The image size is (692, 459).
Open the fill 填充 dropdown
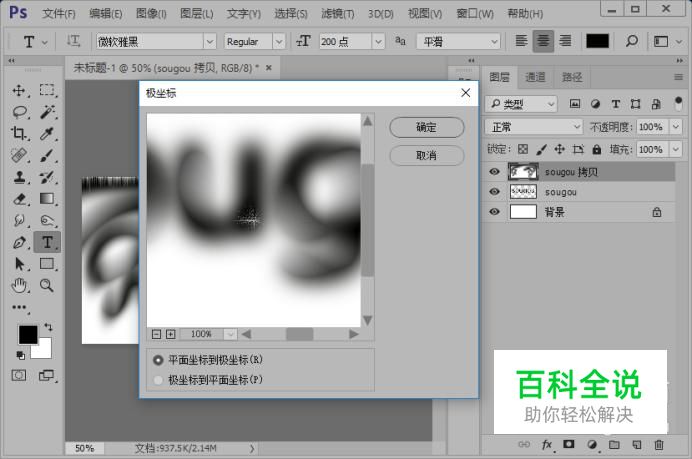pos(676,149)
